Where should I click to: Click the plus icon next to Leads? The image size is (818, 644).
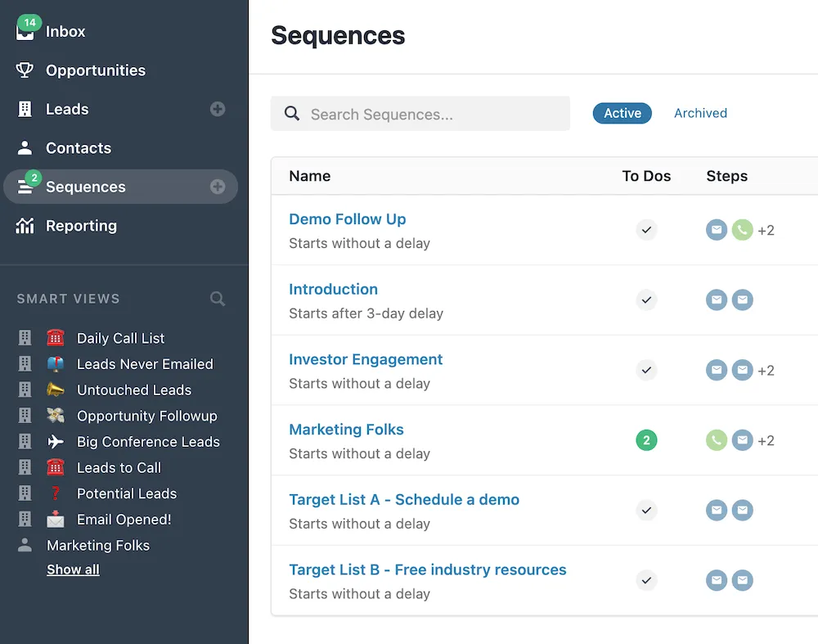tap(218, 109)
